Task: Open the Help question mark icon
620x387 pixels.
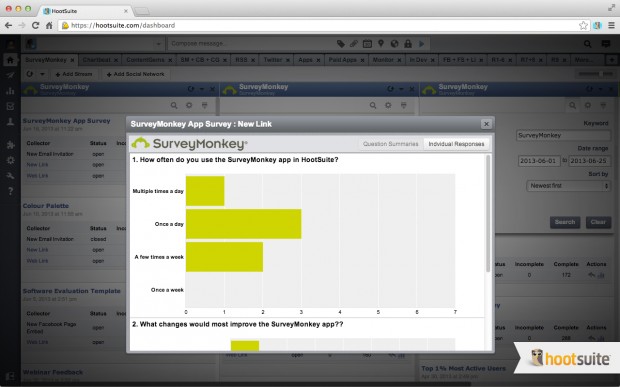Action: coord(10,191)
